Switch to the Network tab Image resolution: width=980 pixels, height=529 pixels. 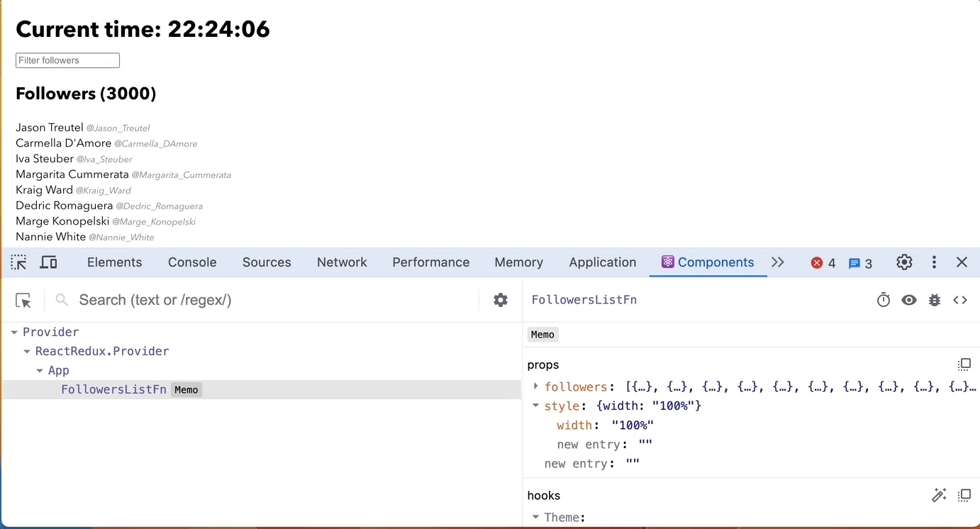coord(342,262)
